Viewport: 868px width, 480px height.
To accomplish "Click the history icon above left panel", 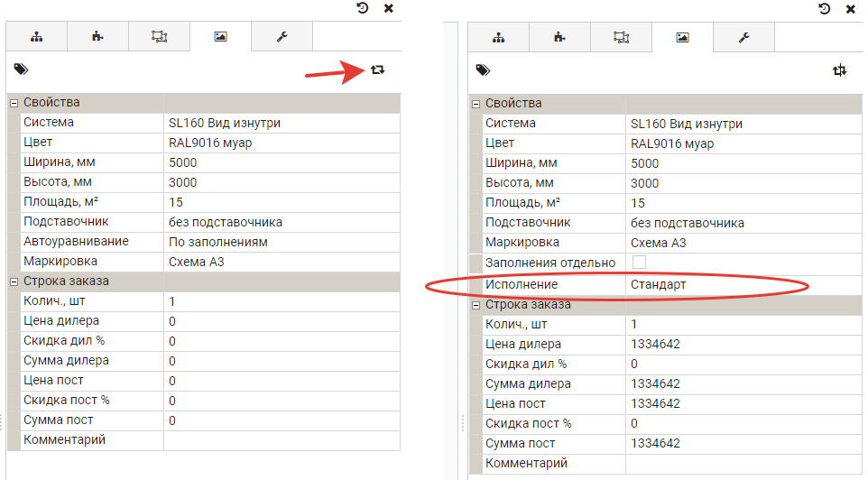I will click(x=363, y=8).
